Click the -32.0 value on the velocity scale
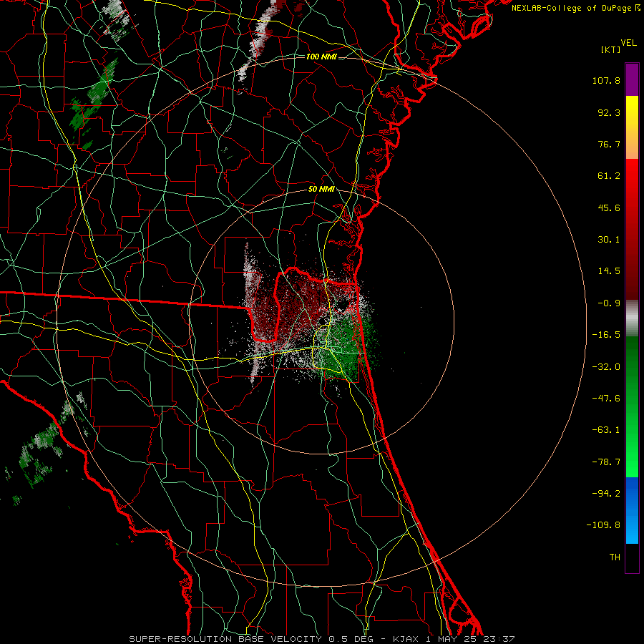 606,367
